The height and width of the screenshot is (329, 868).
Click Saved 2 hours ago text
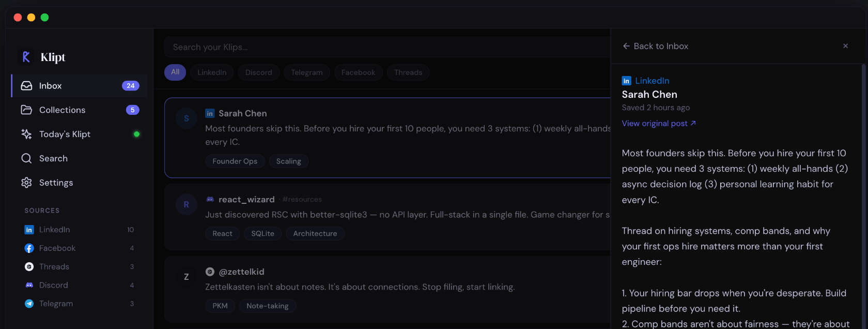(656, 108)
